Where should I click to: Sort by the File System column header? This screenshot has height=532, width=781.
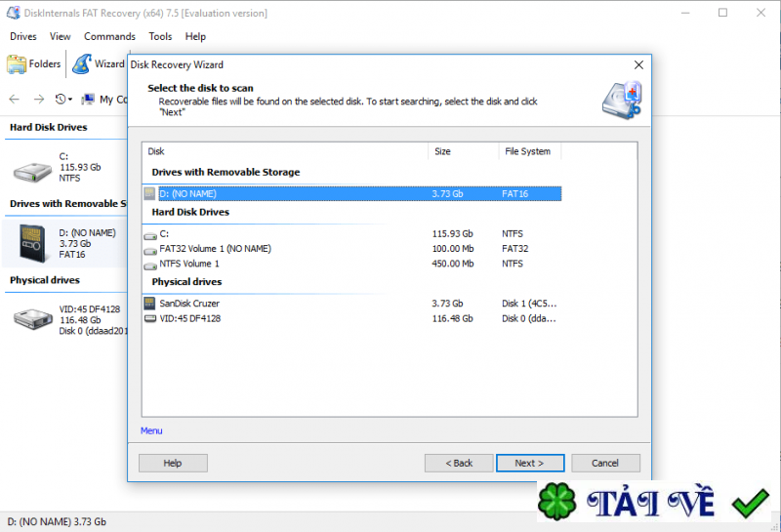(x=529, y=151)
